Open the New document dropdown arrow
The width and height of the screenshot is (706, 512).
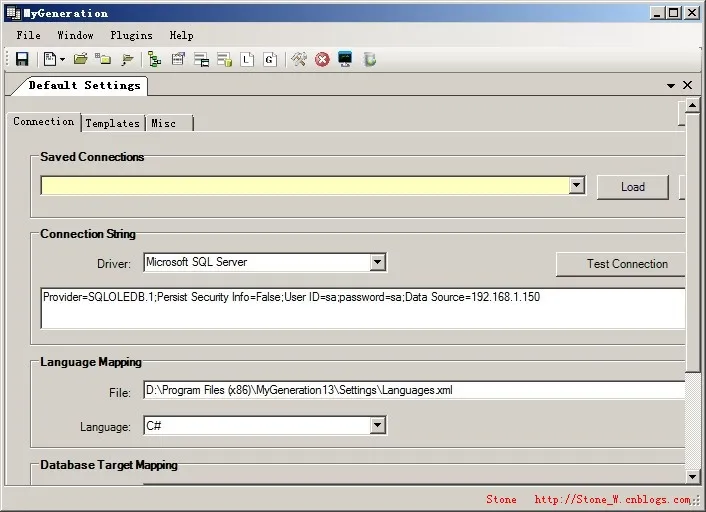tap(62, 59)
